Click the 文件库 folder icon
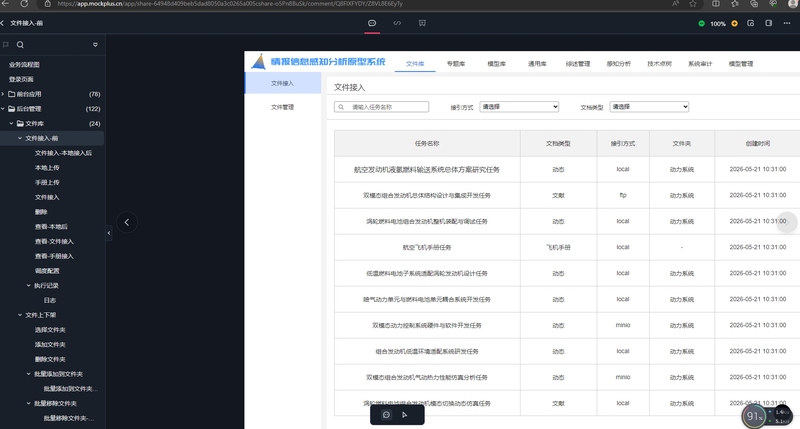 click(20, 123)
